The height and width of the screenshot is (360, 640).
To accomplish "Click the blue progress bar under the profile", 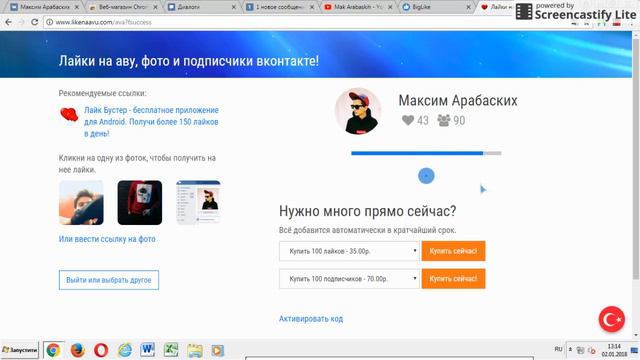I will pyautogui.click(x=426, y=153).
